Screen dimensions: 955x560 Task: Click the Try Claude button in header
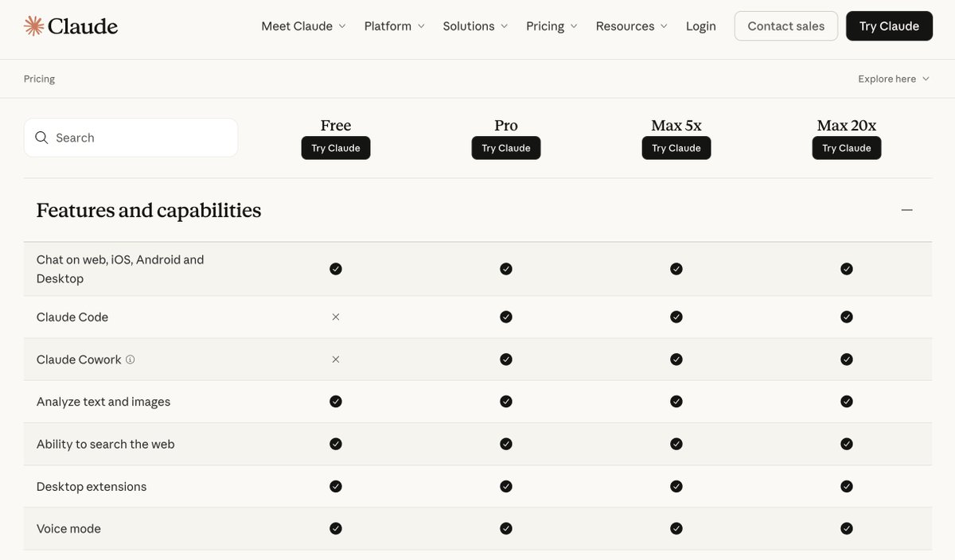point(889,26)
